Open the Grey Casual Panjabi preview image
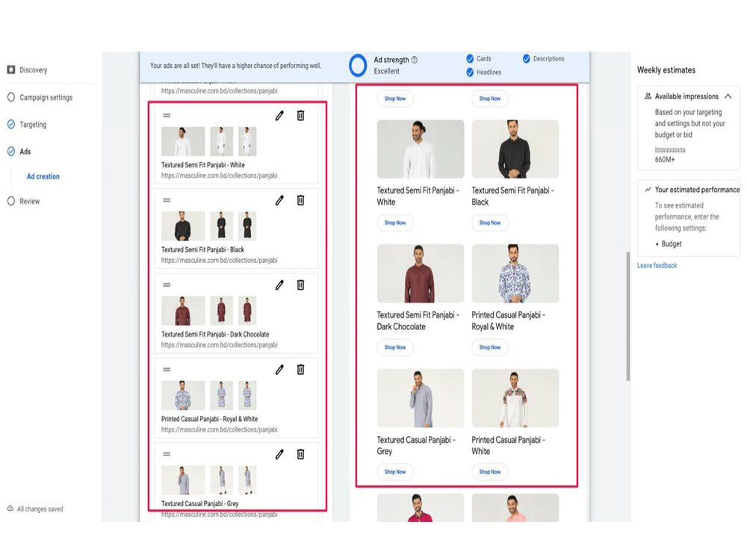This screenshot has width=747, height=560. tap(420, 398)
